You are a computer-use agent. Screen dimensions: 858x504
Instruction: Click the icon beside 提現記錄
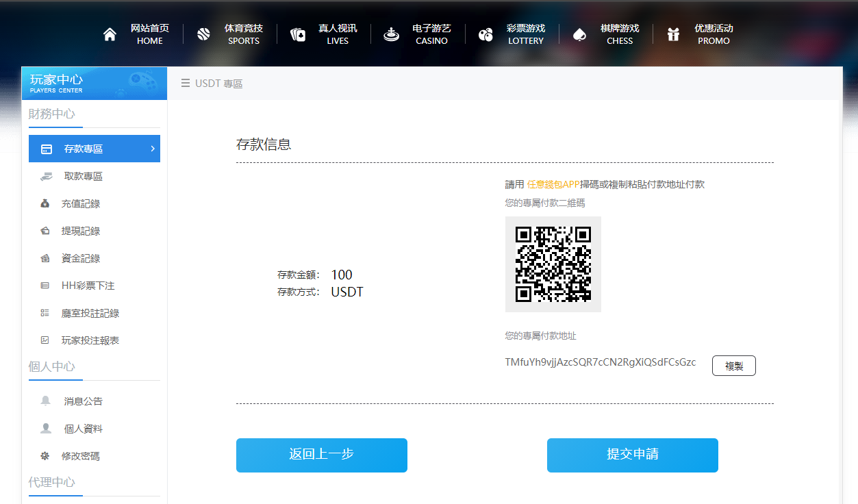[45, 231]
